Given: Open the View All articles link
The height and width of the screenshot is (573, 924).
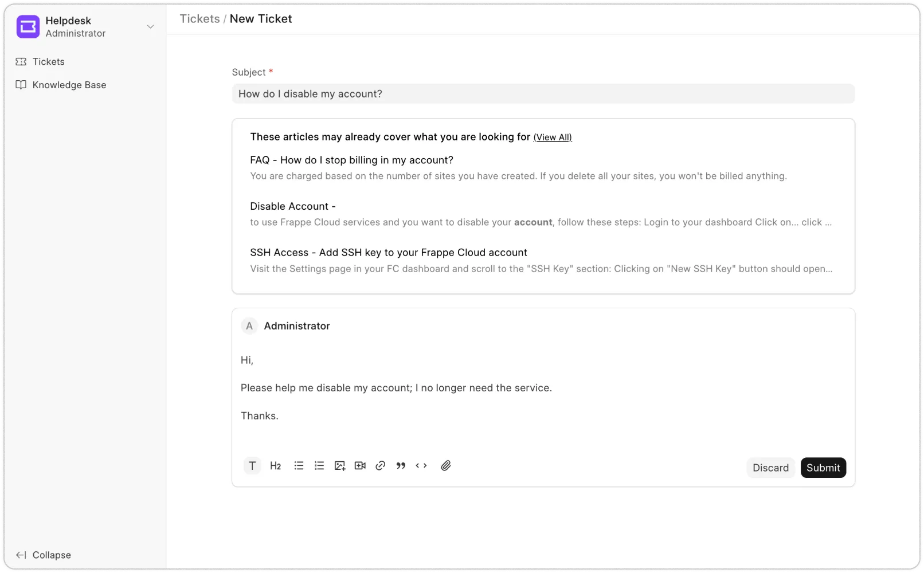Looking at the screenshot, I should click(552, 138).
